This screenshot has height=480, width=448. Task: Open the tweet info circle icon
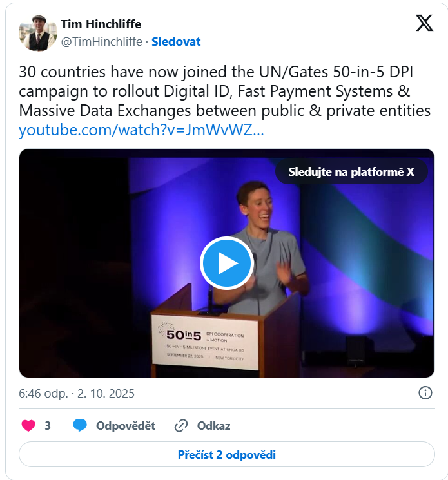click(425, 393)
